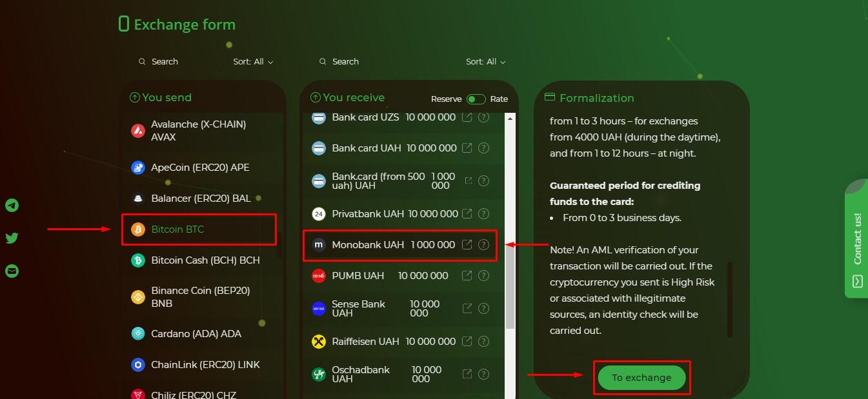
Task: Click the Sense Bank logo icon
Action: click(x=319, y=309)
